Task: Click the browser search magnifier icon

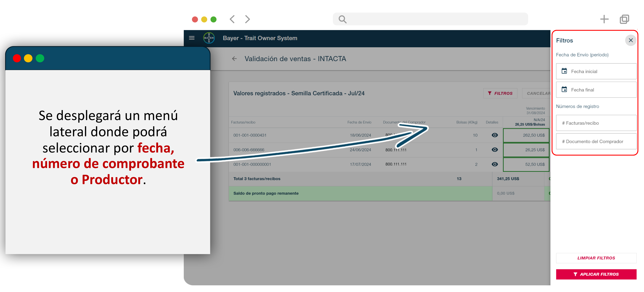Action: (x=342, y=19)
